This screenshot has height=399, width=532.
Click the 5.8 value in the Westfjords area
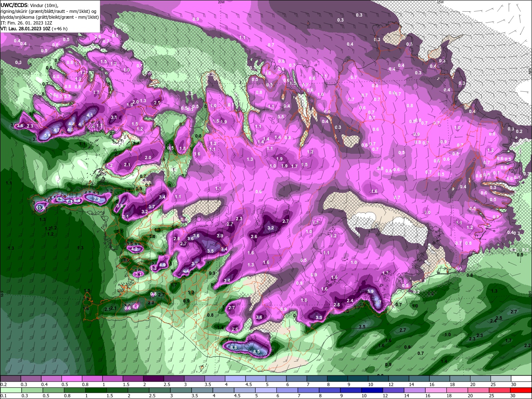point(47,135)
